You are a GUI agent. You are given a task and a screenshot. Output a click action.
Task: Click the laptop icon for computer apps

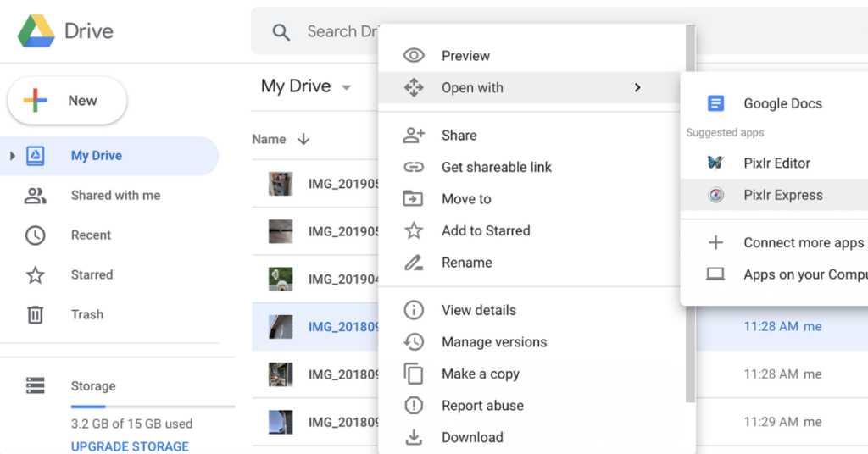coord(715,274)
